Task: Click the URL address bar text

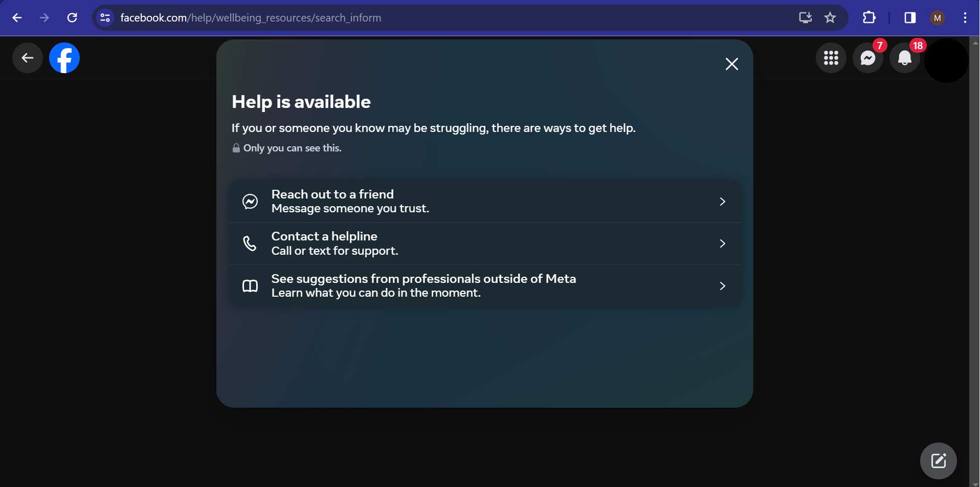Action: coord(251,18)
